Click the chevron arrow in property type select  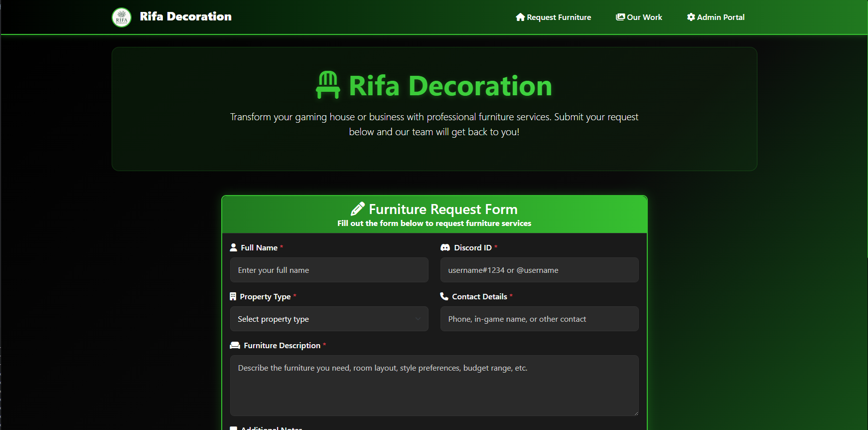pyautogui.click(x=418, y=319)
